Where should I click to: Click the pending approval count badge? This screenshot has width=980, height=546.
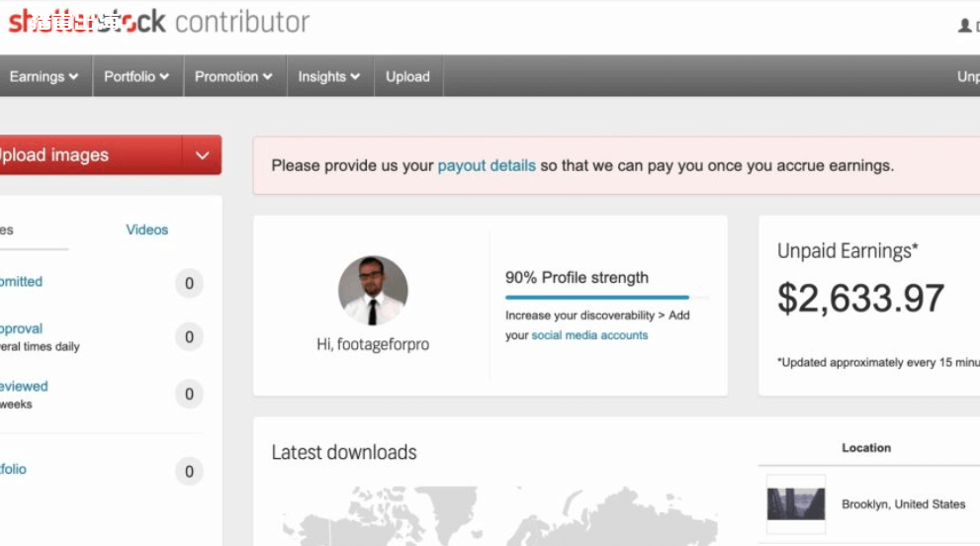pyautogui.click(x=189, y=337)
